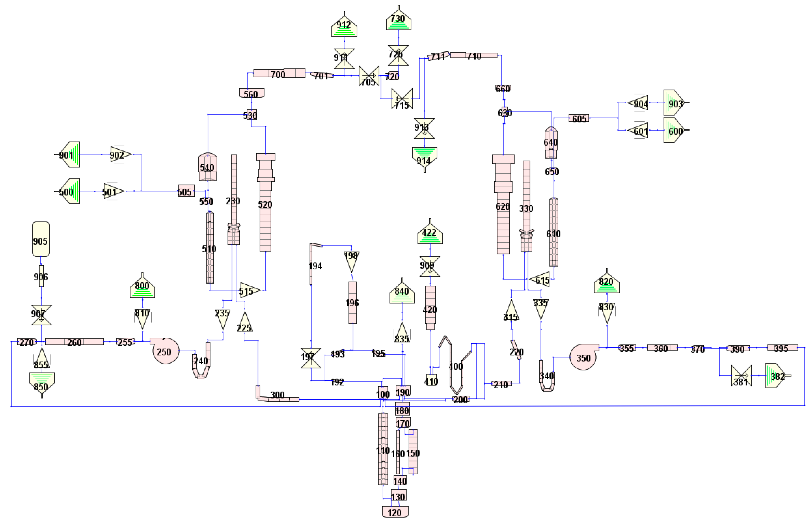Select valve component 715
The width and height of the screenshot is (812, 525).
point(402,99)
